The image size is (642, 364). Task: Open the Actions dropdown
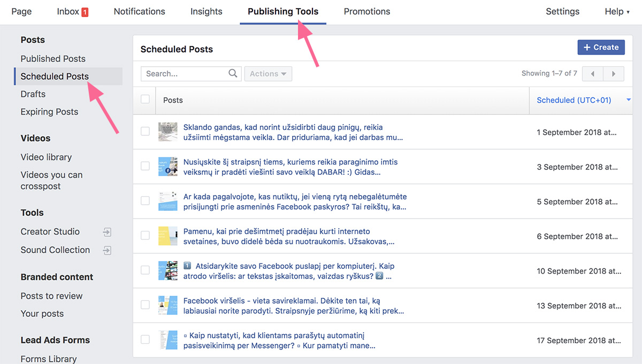[x=268, y=74]
